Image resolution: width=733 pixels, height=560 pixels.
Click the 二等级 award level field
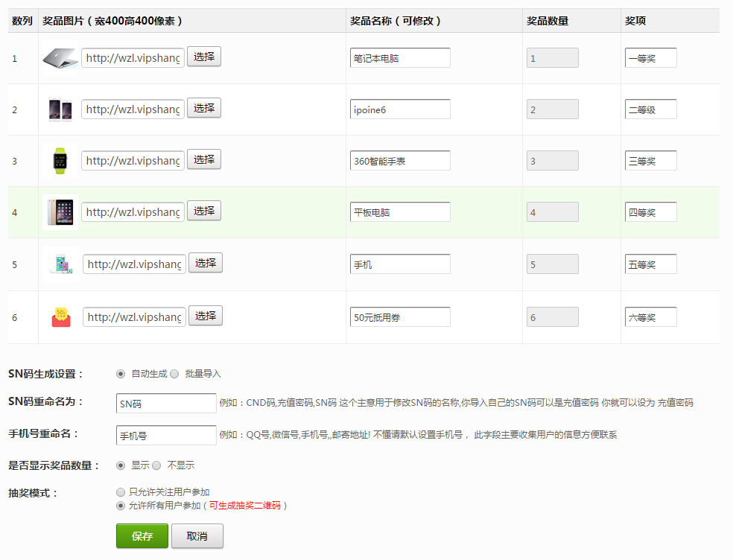(650, 109)
